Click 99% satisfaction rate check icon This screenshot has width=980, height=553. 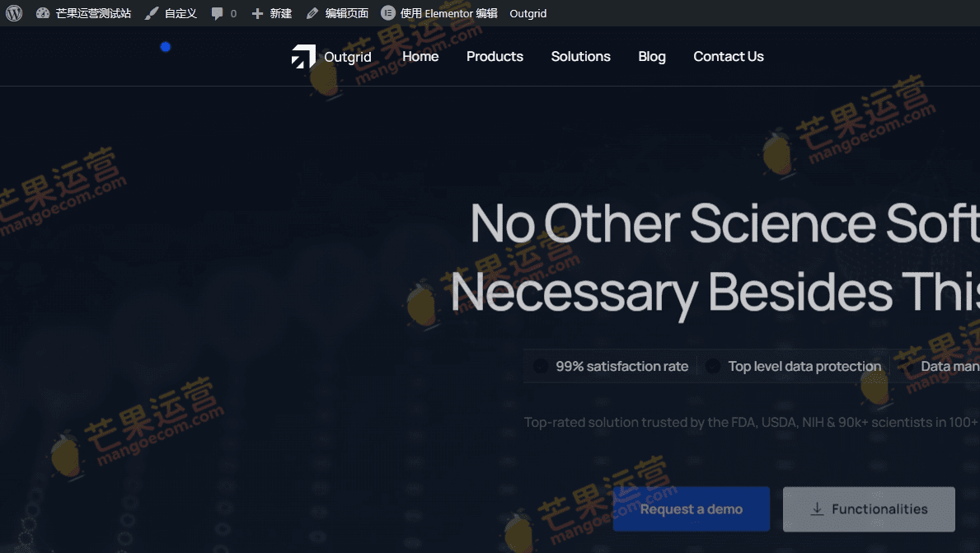541,366
